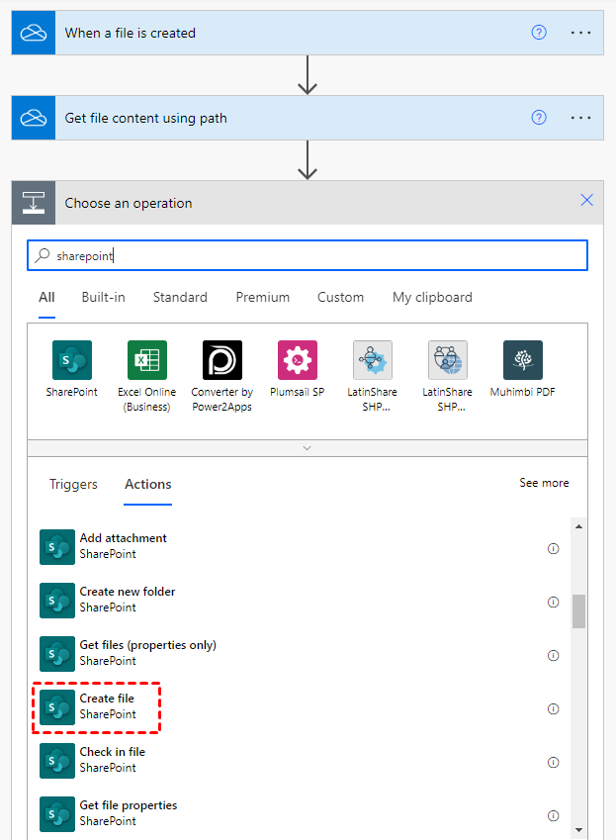Show info for the 'Get file properties' action
This screenshot has height=840, width=616.
pyautogui.click(x=553, y=816)
